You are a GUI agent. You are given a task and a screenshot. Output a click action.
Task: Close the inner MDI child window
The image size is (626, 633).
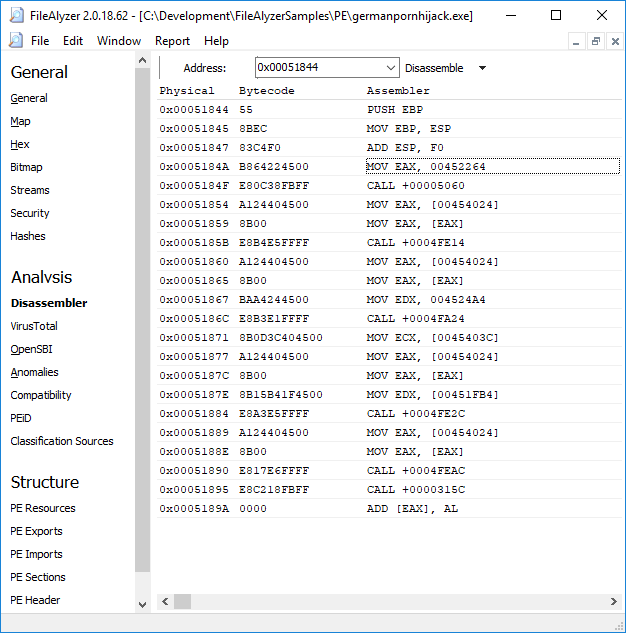tap(615, 41)
